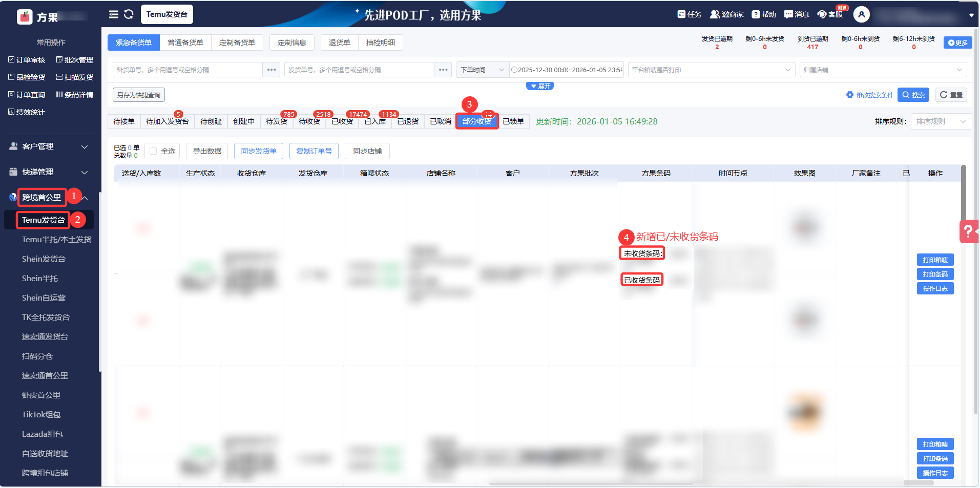The image size is (980, 488).
Task: Expand the 快递管理 menu
Action: click(x=49, y=172)
